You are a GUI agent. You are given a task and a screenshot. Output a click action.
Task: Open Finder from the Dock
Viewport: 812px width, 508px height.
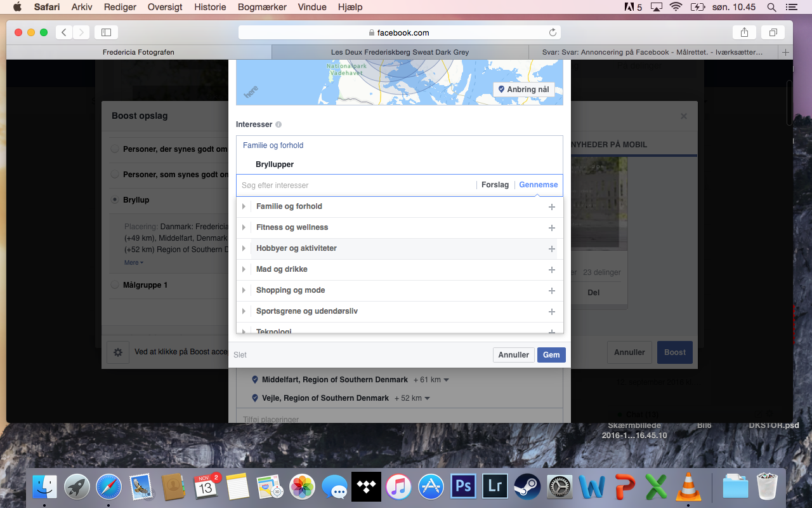tap(45, 487)
